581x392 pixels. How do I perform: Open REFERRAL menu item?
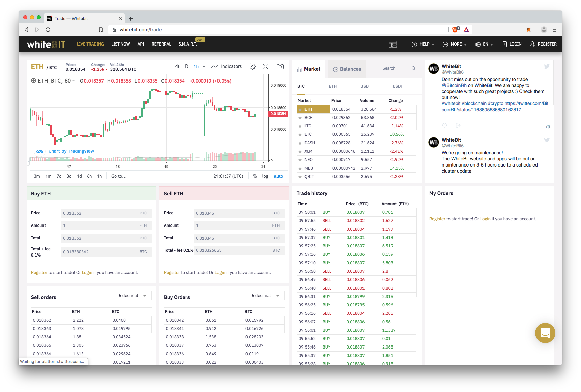(x=161, y=44)
